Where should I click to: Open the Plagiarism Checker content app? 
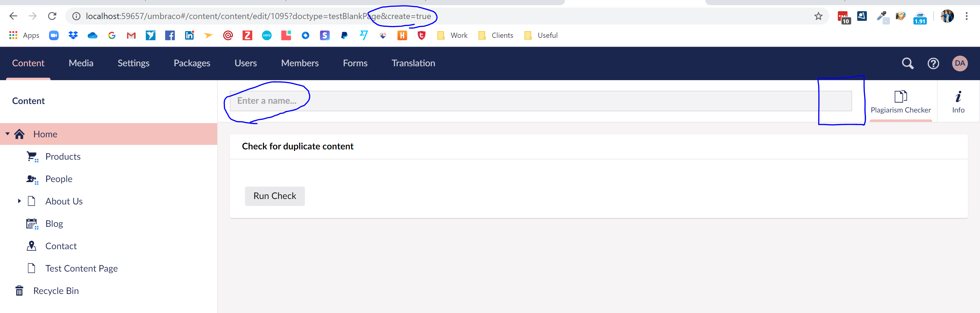click(x=900, y=102)
